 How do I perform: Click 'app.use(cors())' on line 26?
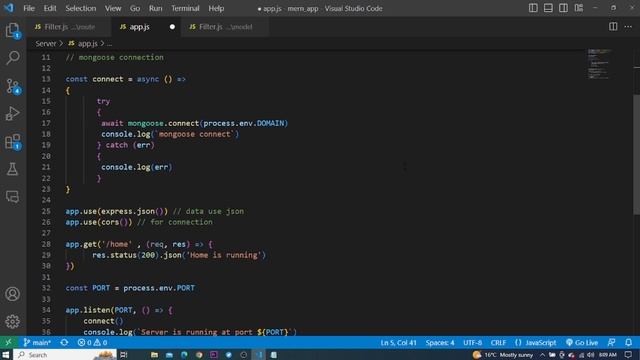[x=99, y=222]
